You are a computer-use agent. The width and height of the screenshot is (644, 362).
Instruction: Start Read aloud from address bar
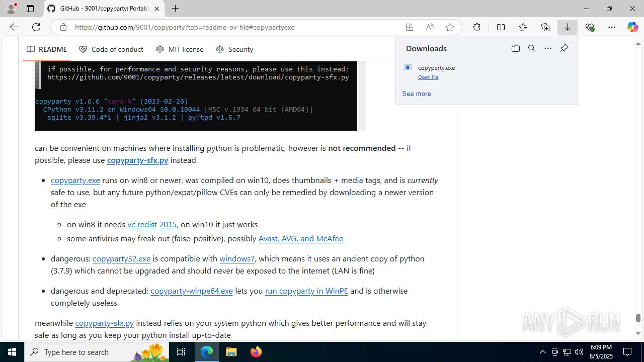(x=430, y=27)
